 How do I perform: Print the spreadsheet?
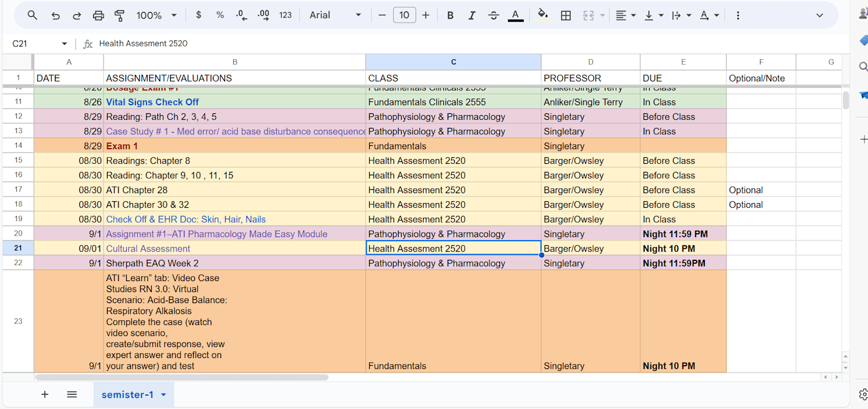tap(98, 16)
